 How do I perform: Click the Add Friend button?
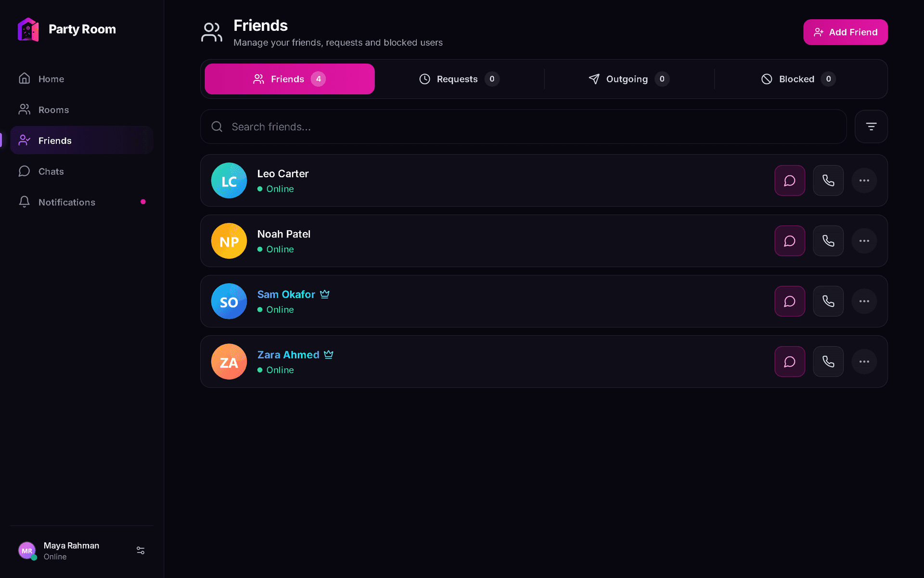click(x=846, y=32)
